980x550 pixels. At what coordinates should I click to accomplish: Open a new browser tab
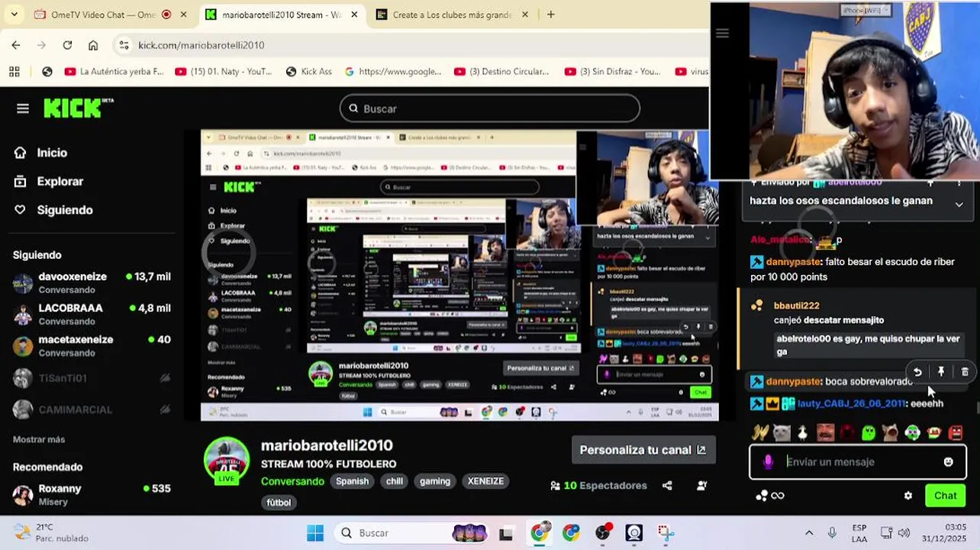tap(551, 15)
